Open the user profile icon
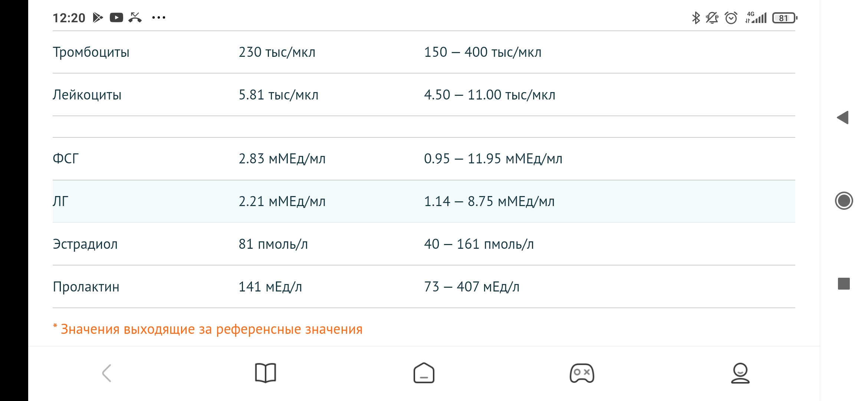This screenshot has height=401, width=868. [x=740, y=373]
